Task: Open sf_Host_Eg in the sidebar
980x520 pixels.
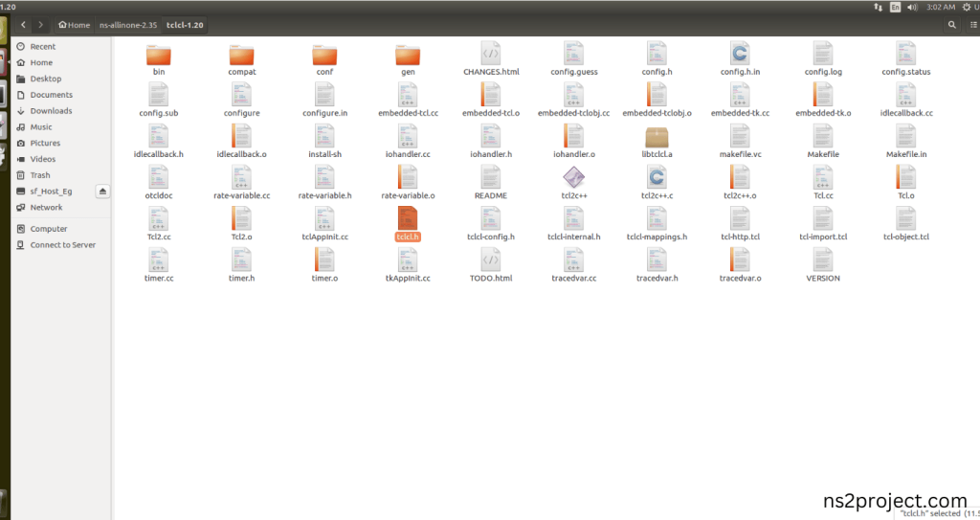Action: (x=54, y=192)
